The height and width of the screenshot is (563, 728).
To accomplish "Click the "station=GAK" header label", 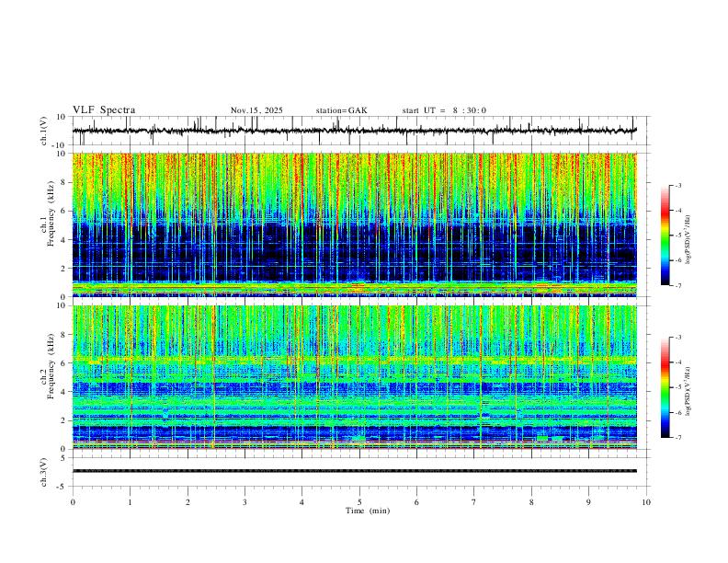I will 341,110.
